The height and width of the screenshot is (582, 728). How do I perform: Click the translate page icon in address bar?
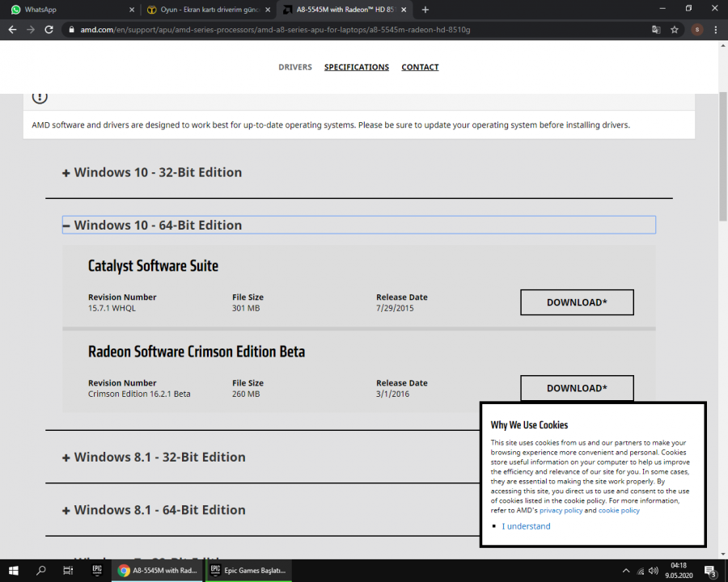(x=656, y=29)
